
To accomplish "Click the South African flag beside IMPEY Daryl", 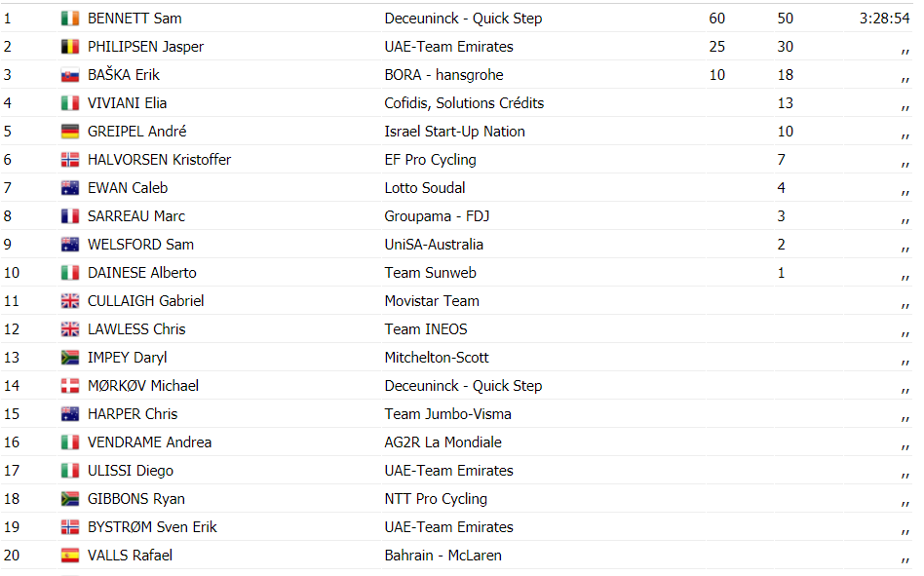I will pos(69,358).
